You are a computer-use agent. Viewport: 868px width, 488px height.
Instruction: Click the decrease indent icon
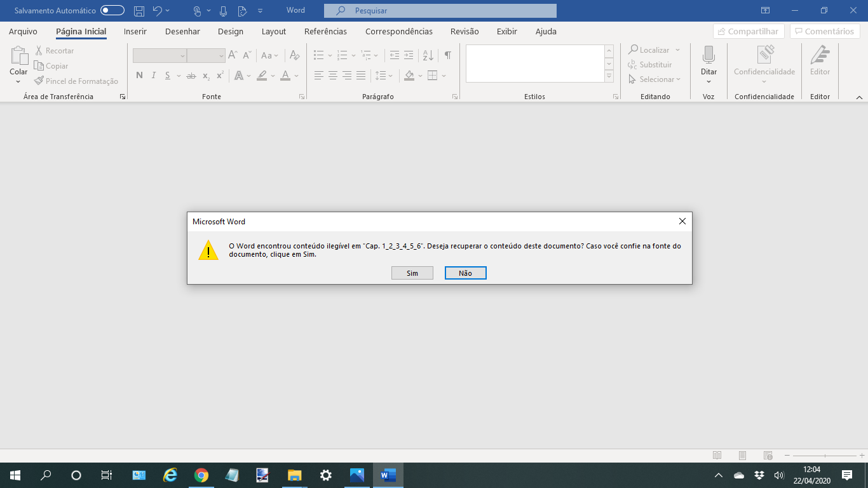394,55
